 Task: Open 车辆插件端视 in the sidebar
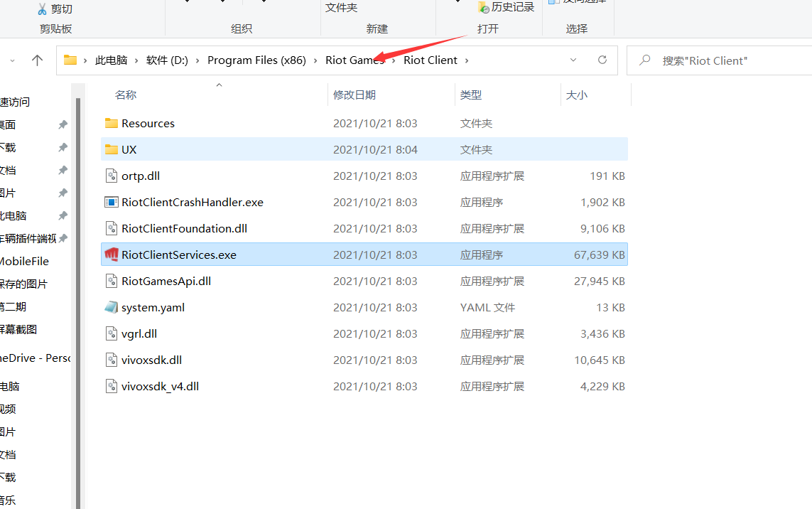28,238
